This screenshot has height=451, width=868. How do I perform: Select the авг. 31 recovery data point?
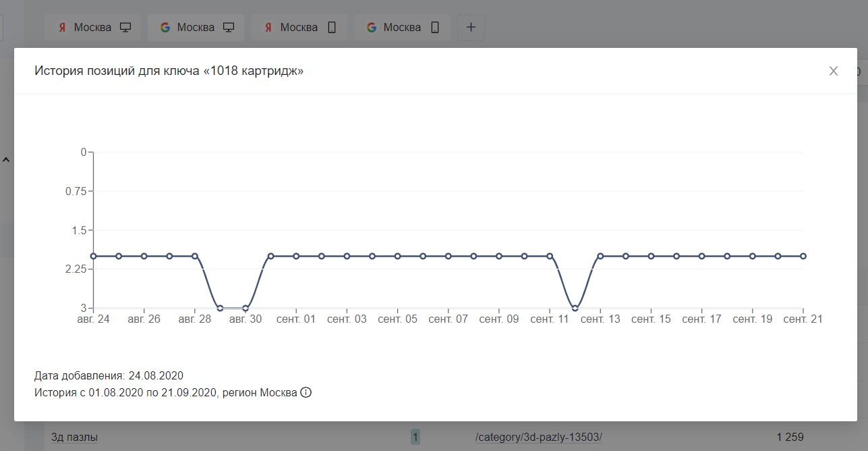tap(270, 256)
